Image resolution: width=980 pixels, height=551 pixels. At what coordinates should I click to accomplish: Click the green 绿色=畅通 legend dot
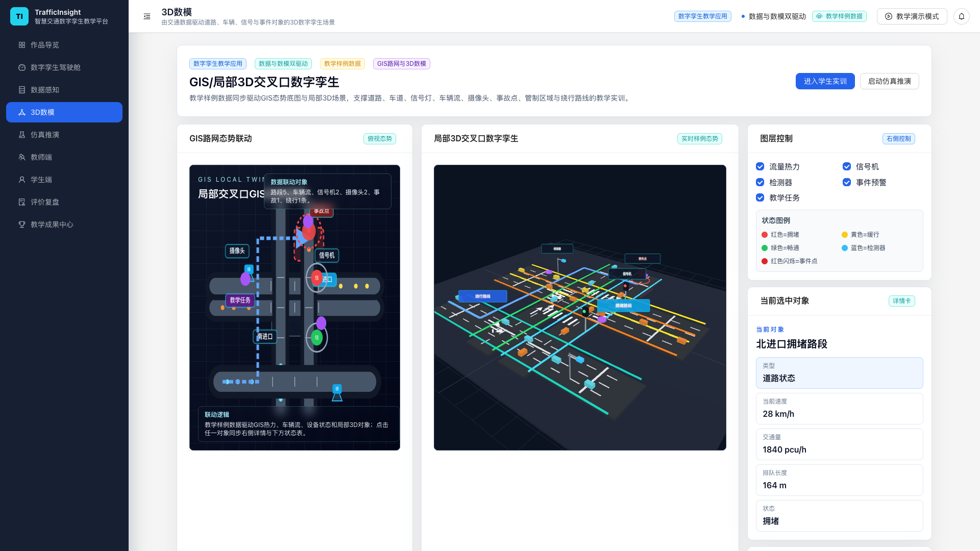coord(765,248)
